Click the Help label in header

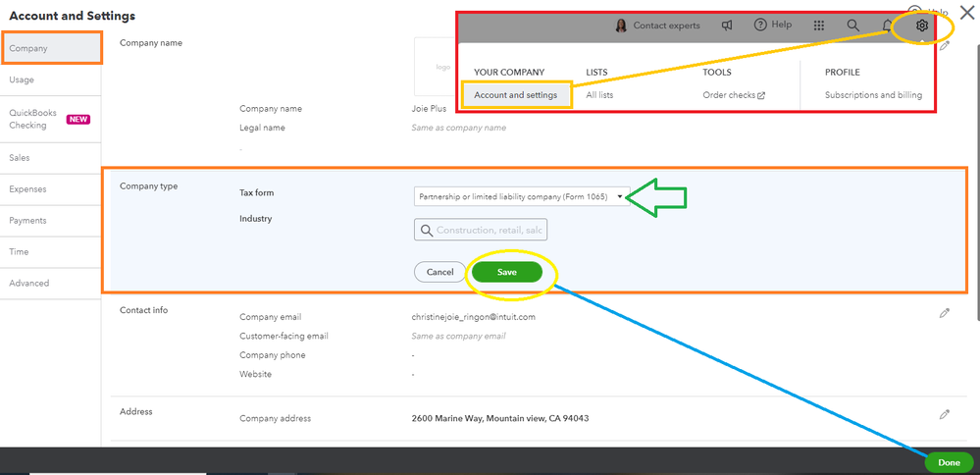(x=781, y=25)
